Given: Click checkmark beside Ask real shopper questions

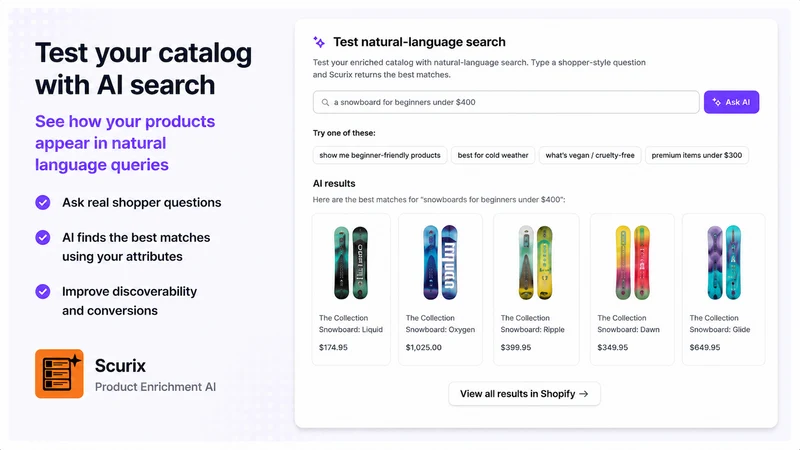Looking at the screenshot, I should click(43, 203).
